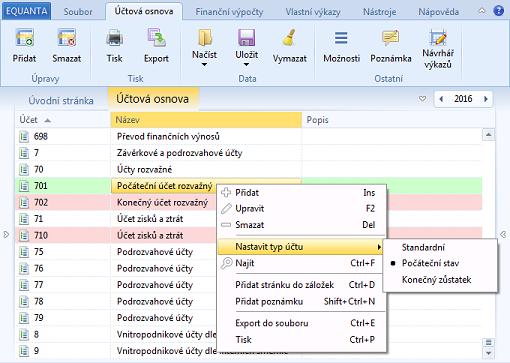Choose Přidat poznámku in context menu
Image resolution: width=510 pixels, height=363 pixels.
[x=302, y=301]
